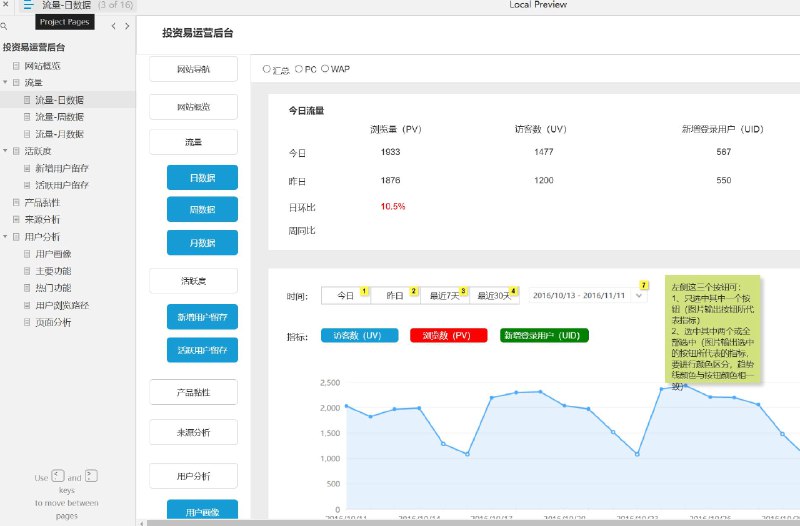Select the 最近7天 time tab
800x526 pixels.
(x=444, y=295)
